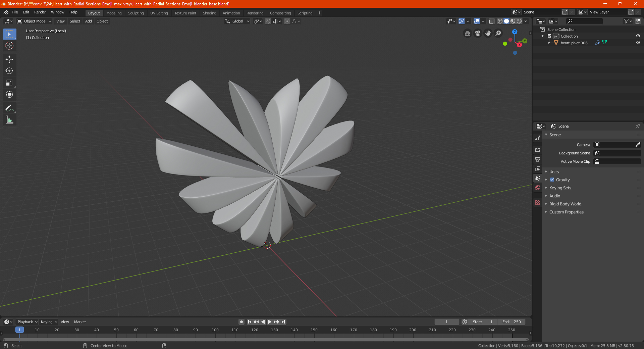Switch to the Sculpting workspace tab

pyautogui.click(x=136, y=13)
